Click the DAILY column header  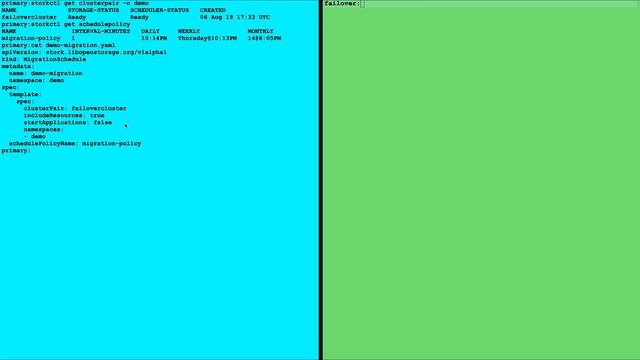[150, 31]
